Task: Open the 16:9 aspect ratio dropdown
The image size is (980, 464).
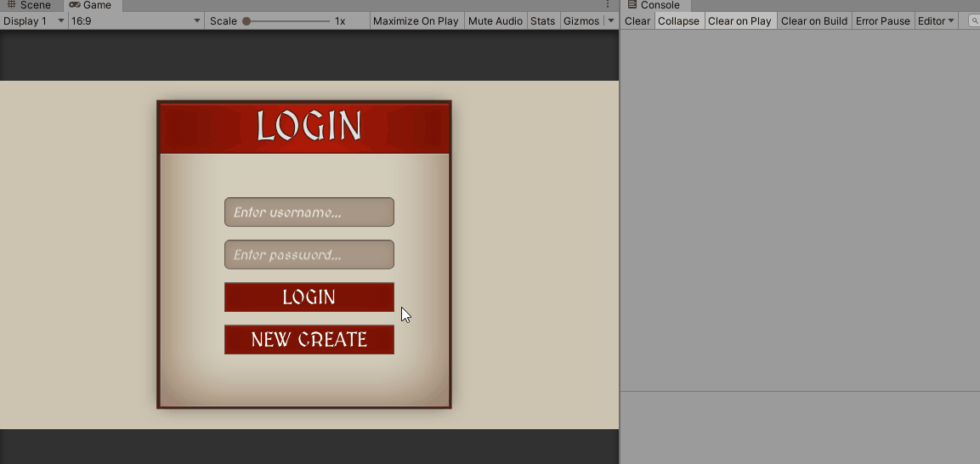Action: tap(136, 20)
